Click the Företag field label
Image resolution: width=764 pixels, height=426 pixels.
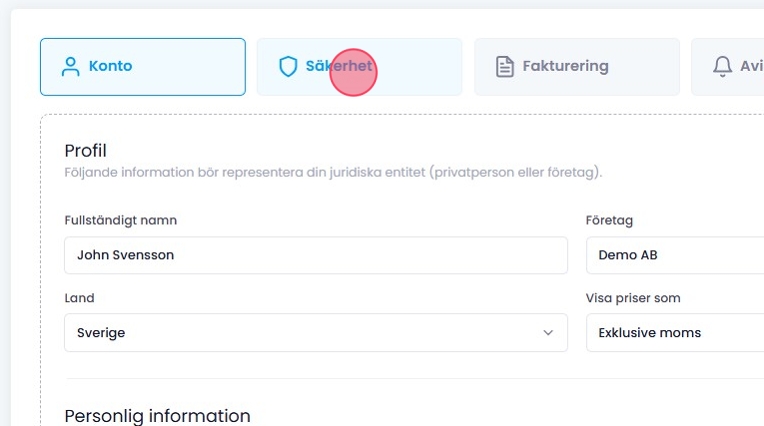tap(609, 220)
